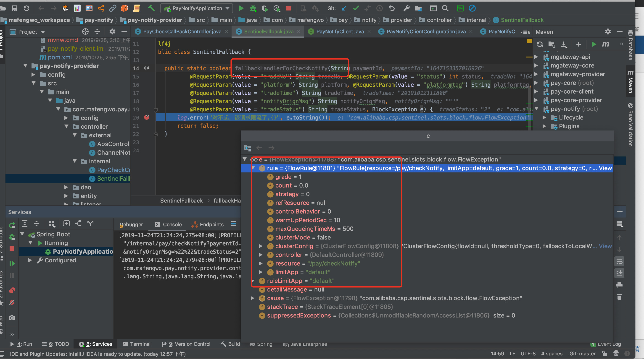Run Maven build with green play icon
The height and width of the screenshot is (359, 644).
tap(594, 44)
